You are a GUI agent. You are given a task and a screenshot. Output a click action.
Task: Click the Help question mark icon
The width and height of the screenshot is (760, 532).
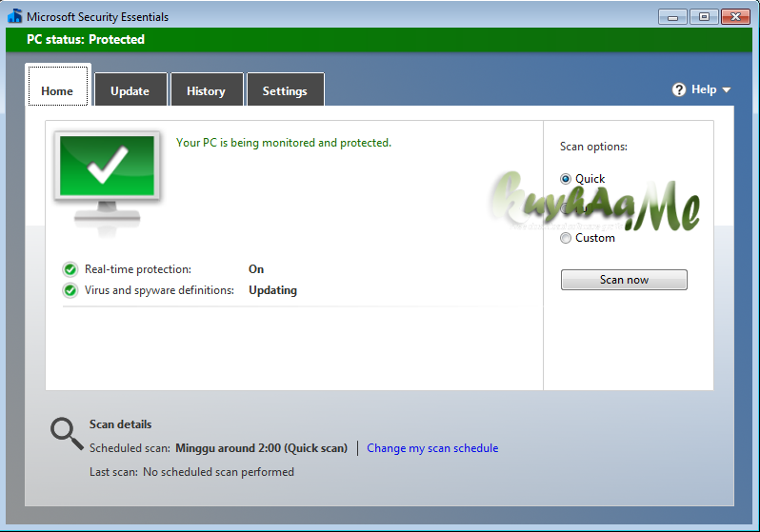pyautogui.click(x=679, y=89)
